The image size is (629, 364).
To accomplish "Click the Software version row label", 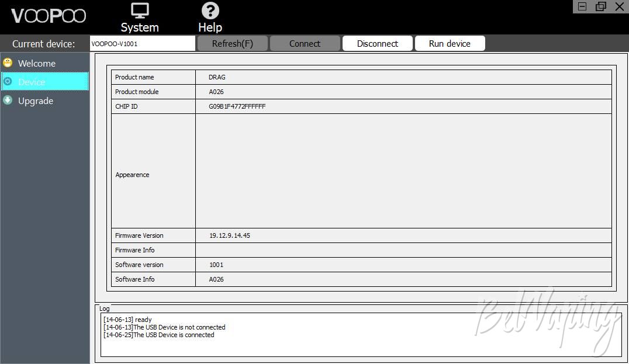I will coord(139,265).
